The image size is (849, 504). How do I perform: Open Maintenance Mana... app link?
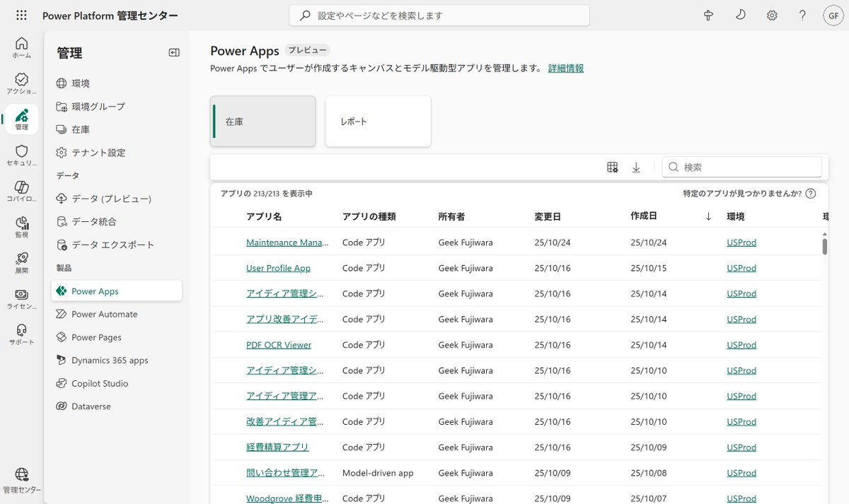pyautogui.click(x=287, y=242)
